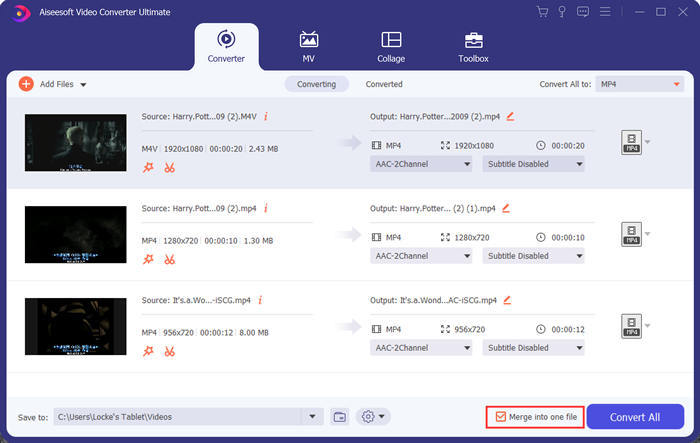Switch to the Converter tab
Viewport: 700px width, 443px height.
coord(226,46)
